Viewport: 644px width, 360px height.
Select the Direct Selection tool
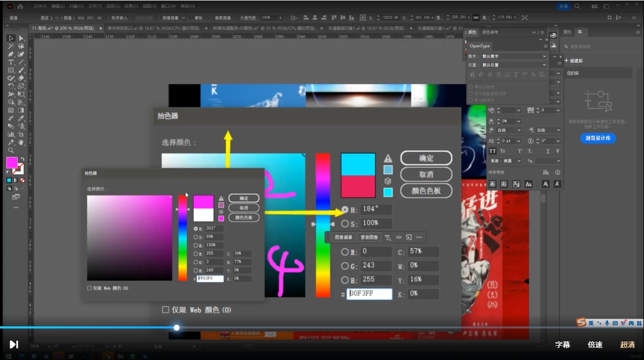[x=22, y=38]
